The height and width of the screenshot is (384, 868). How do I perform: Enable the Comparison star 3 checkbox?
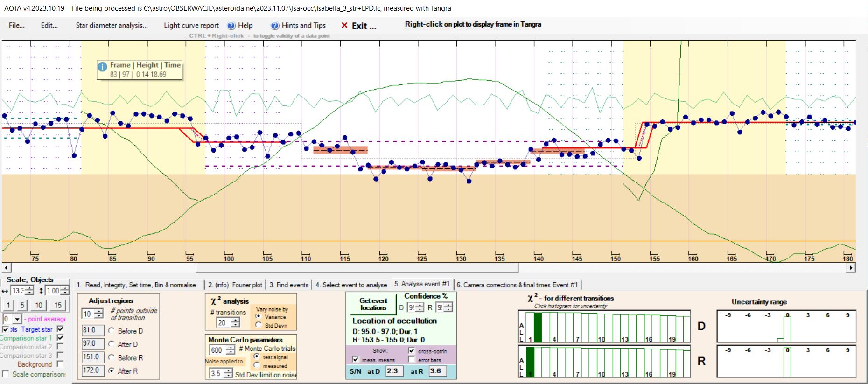pos(60,355)
